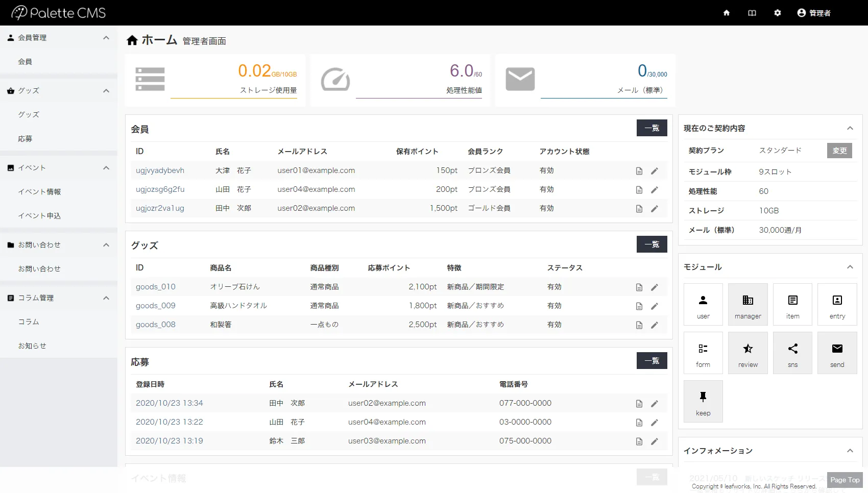Screen dimensions: 868x493
Task: Select the entry module icon
Action: click(x=837, y=304)
